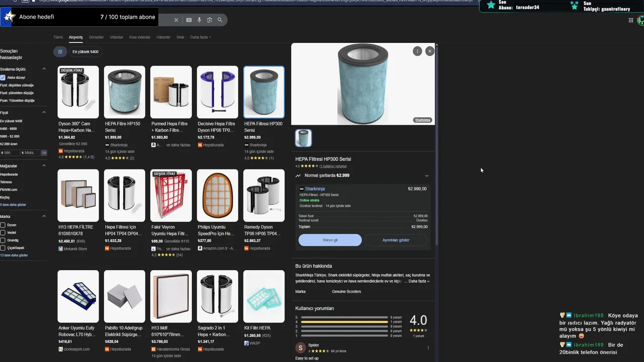Collapse the Mağazalar filter section
644x362 pixels.
point(44,165)
